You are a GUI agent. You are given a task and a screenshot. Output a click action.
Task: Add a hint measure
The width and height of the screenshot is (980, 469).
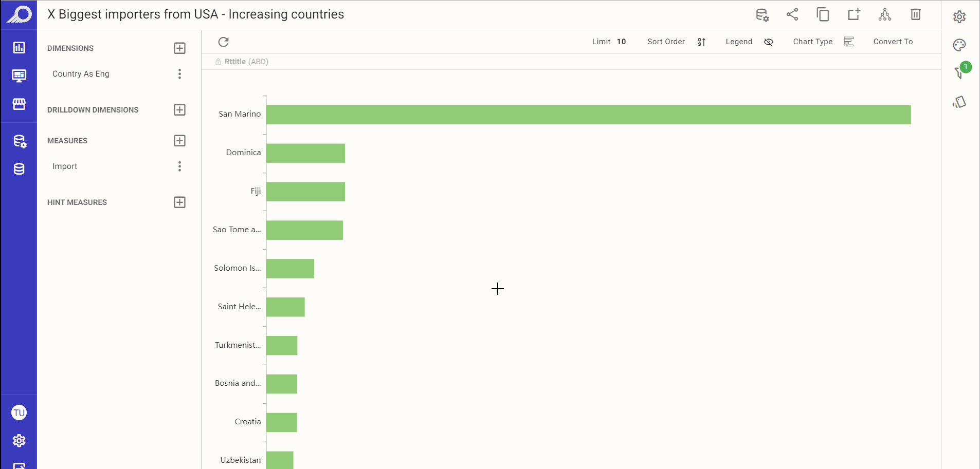pyautogui.click(x=179, y=202)
